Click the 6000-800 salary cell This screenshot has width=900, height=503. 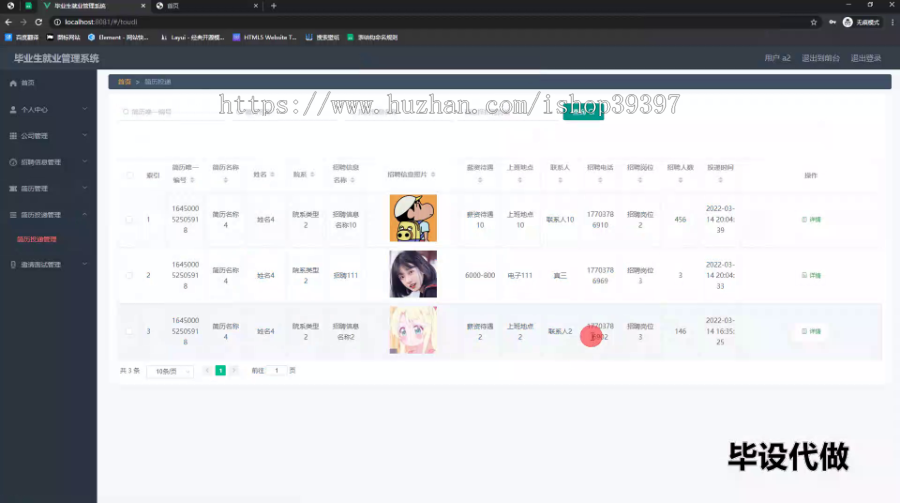tap(480, 276)
